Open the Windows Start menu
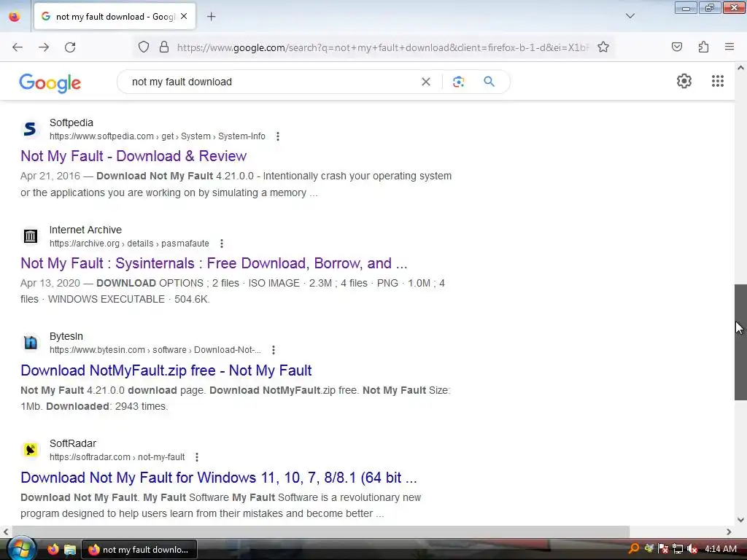 [21, 548]
